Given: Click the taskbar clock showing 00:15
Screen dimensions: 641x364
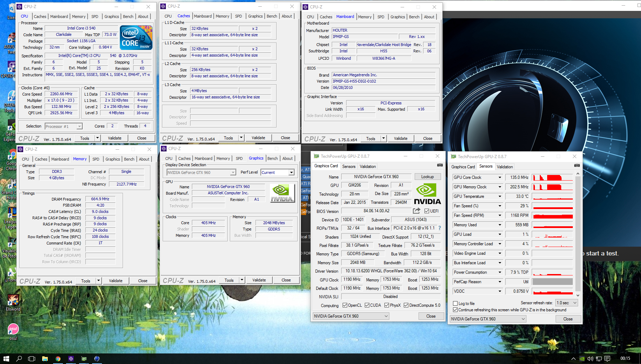Looking at the screenshot, I should pyautogui.click(x=625, y=359).
